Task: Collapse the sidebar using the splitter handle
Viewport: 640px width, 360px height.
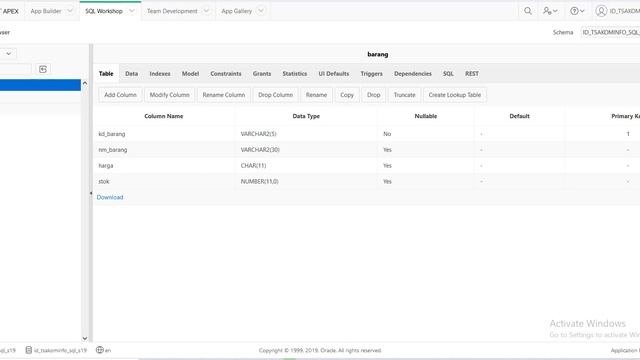Action: 91,193
